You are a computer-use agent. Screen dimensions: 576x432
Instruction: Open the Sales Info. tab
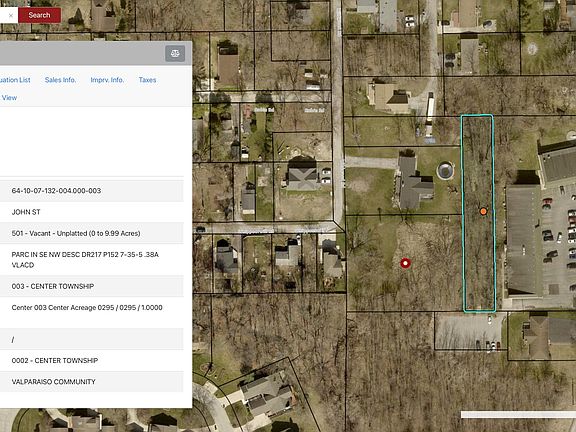[60, 80]
